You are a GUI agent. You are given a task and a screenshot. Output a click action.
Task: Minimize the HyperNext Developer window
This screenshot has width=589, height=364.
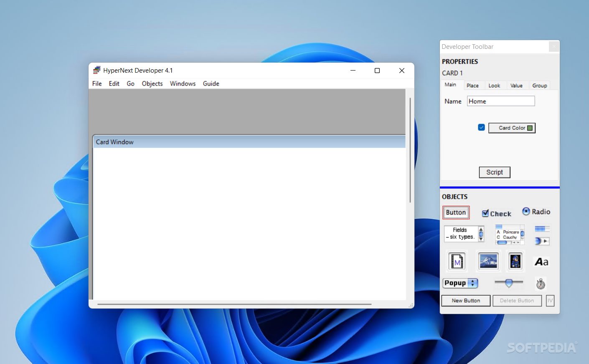[x=353, y=71]
